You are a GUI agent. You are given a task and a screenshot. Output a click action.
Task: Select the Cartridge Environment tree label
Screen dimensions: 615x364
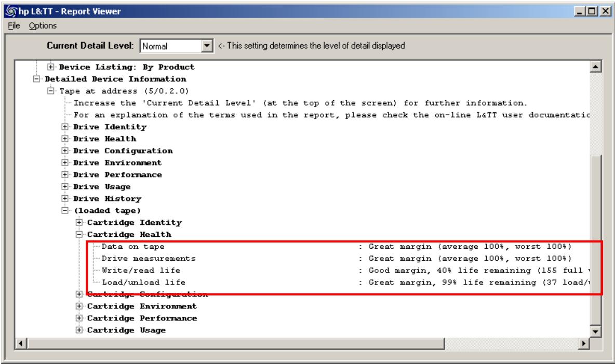click(x=142, y=306)
